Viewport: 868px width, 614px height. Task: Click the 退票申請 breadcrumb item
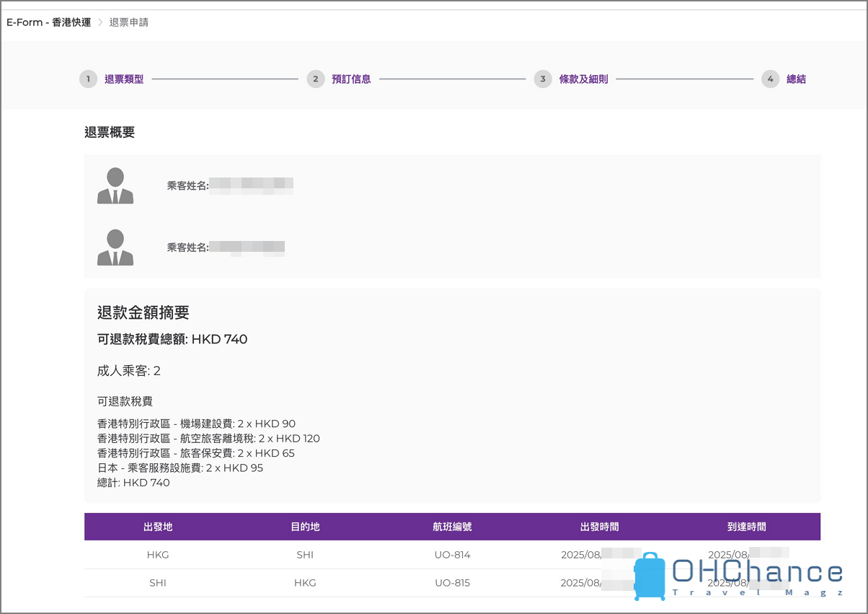(129, 22)
